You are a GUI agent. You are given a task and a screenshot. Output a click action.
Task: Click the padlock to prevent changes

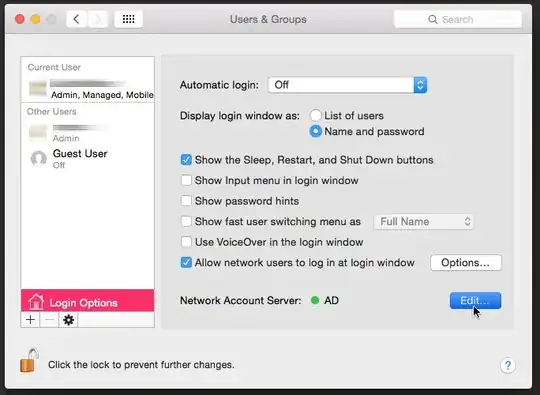[28, 361]
